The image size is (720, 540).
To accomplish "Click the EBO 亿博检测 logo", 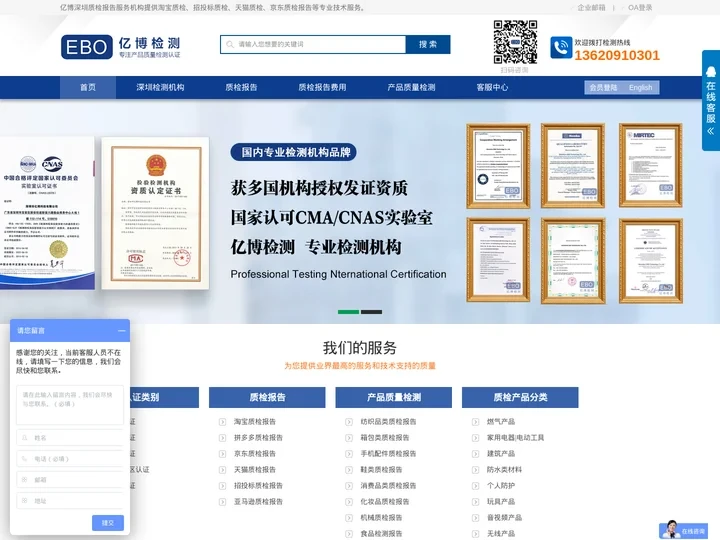I will pyautogui.click(x=121, y=47).
